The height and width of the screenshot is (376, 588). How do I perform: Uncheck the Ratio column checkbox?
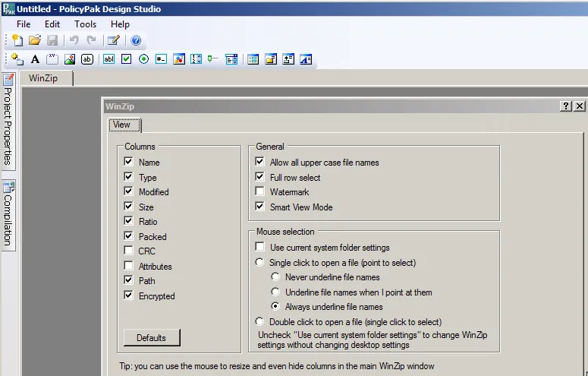coord(128,221)
